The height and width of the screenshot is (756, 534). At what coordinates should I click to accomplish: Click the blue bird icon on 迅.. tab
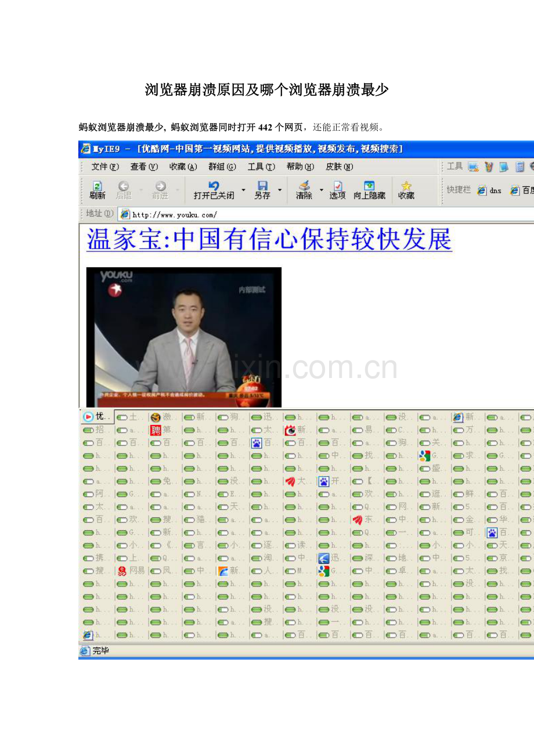pyautogui.click(x=323, y=558)
